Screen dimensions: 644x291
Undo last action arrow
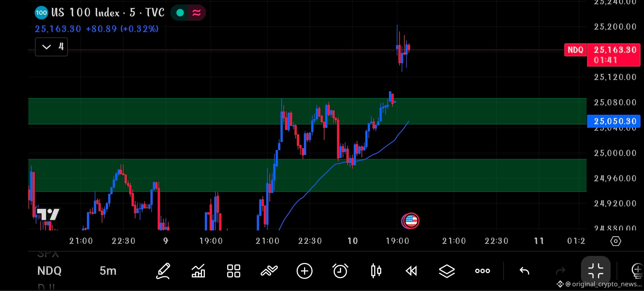click(x=524, y=271)
